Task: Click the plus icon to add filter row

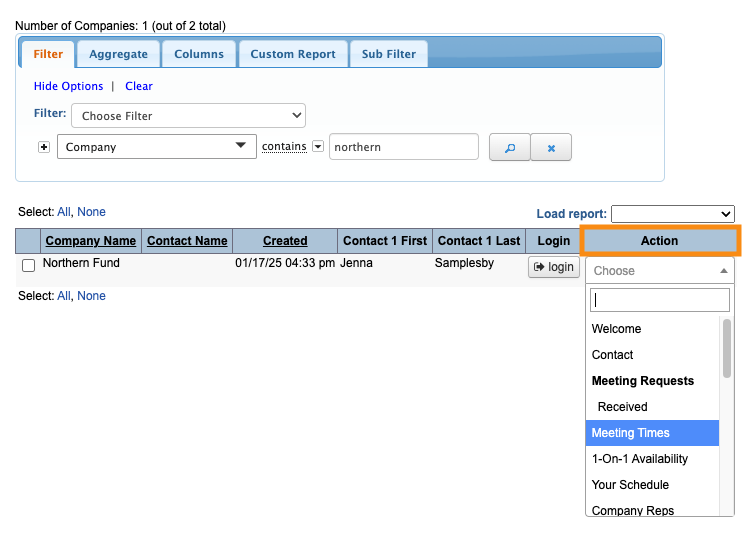Action: point(44,147)
